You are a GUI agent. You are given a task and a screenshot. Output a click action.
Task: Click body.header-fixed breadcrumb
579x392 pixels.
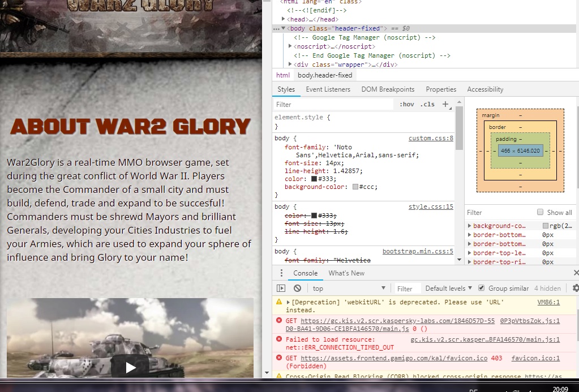point(325,75)
